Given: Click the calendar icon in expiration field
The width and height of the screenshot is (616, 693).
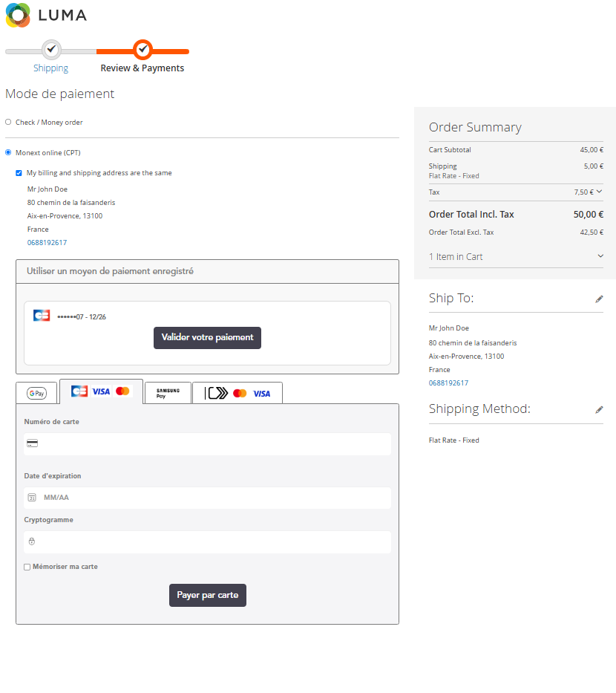Looking at the screenshot, I should (32, 498).
